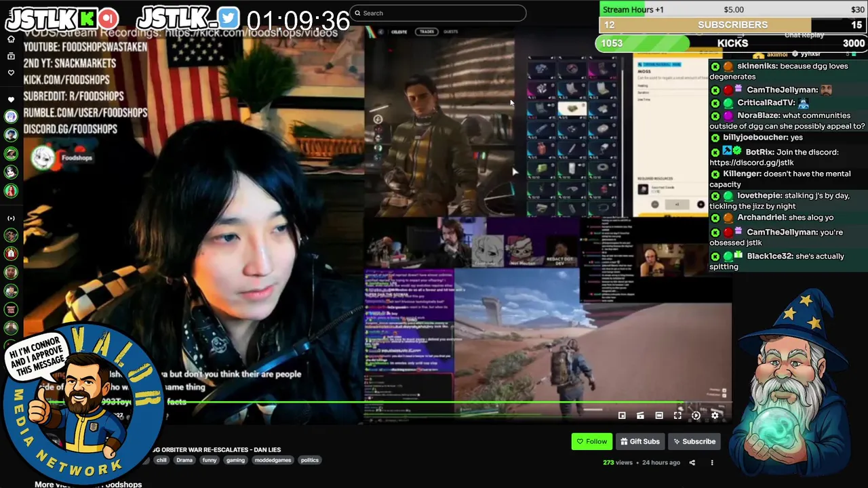
Task: Open the red house recommended channel avatar
Action: tap(11, 253)
